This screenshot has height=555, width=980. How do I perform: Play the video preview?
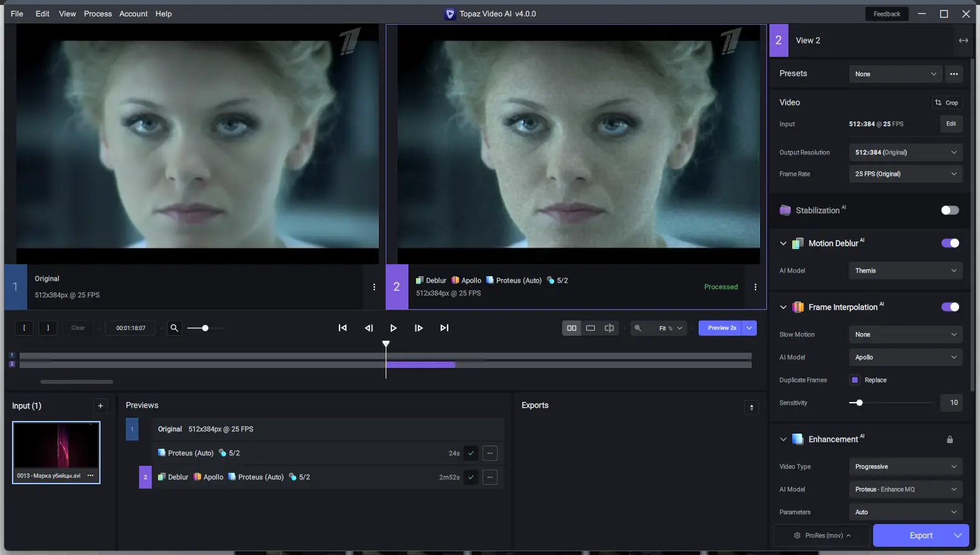(x=393, y=328)
